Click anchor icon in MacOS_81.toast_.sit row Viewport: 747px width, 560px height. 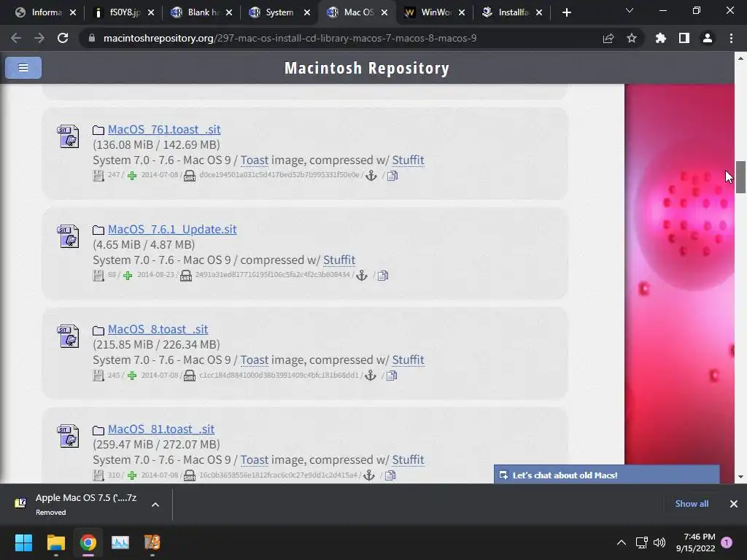[x=368, y=475]
